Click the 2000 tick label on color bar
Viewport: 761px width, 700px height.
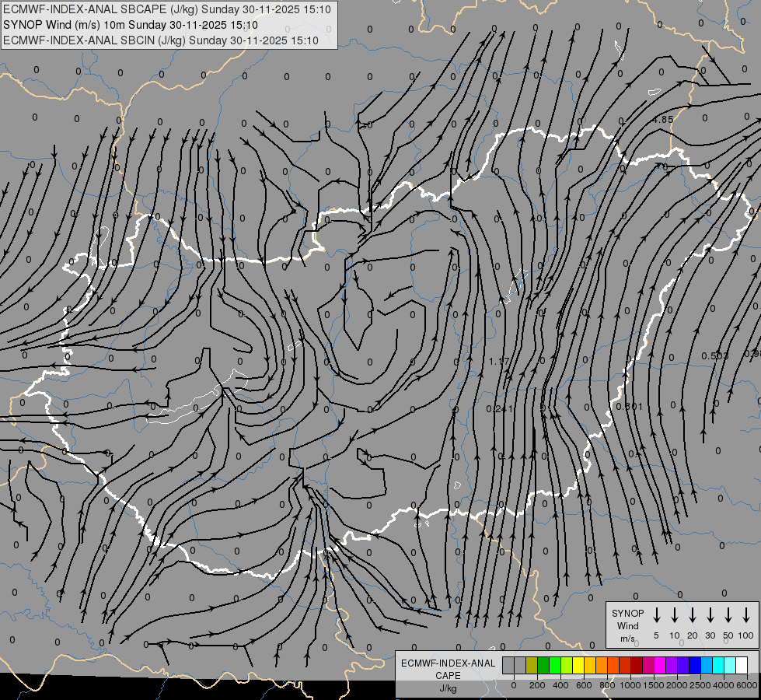click(677, 685)
